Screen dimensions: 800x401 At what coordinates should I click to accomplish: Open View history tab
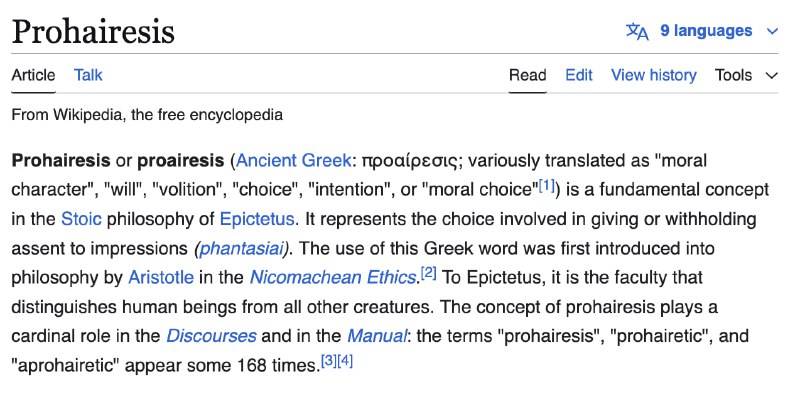pyautogui.click(x=654, y=75)
